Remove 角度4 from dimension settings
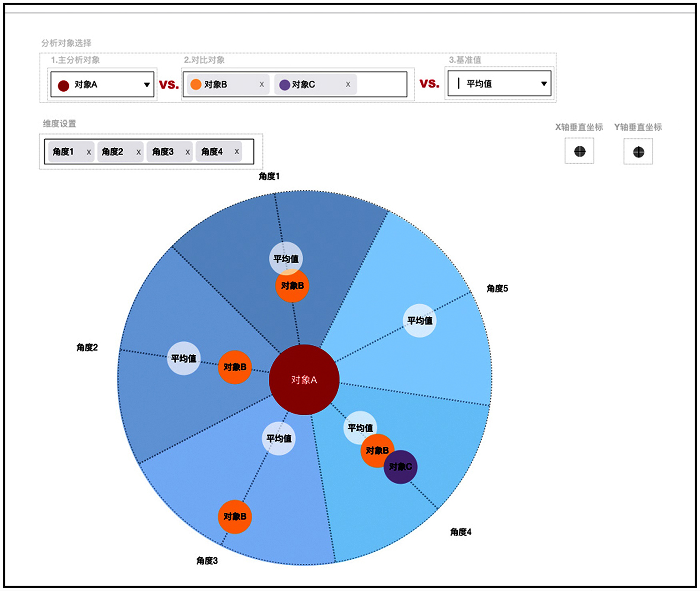Viewport: 700px width, 591px height. (237, 151)
